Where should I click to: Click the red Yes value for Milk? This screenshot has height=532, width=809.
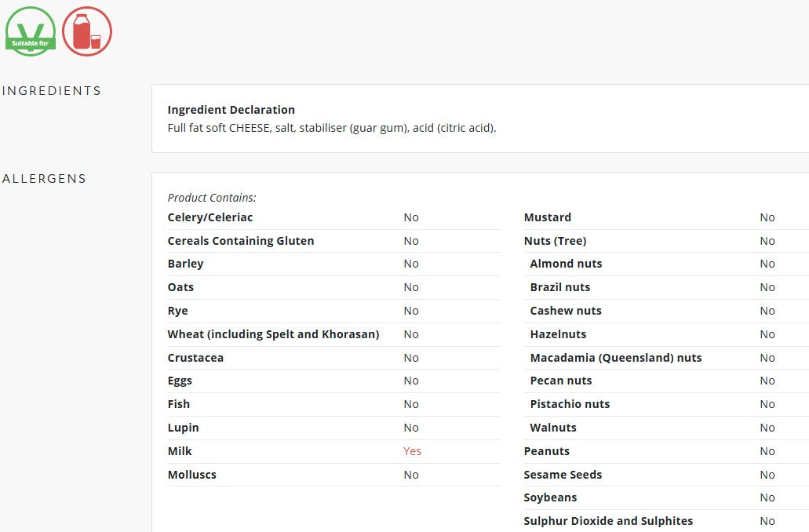pyautogui.click(x=412, y=451)
